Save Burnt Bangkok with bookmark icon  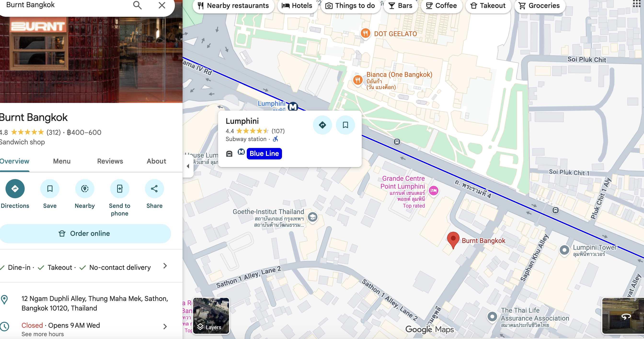(x=50, y=189)
